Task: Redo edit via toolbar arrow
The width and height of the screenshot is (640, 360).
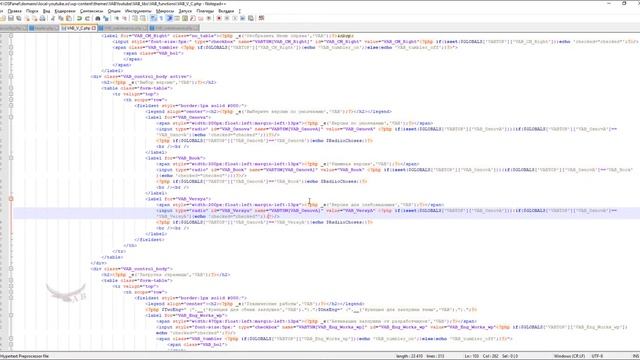Action: (x=88, y=18)
